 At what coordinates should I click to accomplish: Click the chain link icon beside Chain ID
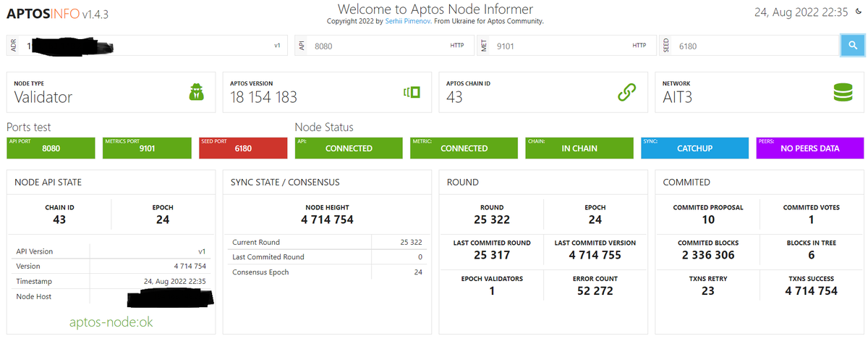(x=626, y=92)
